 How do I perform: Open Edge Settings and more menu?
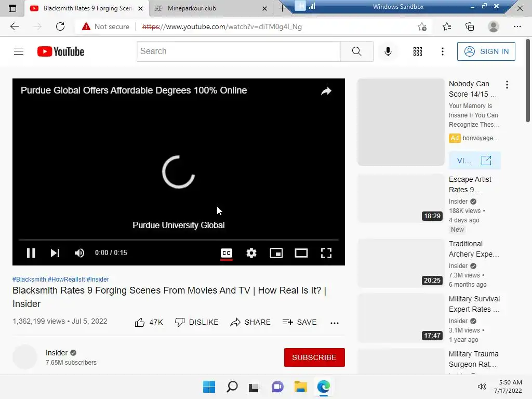tap(517, 26)
